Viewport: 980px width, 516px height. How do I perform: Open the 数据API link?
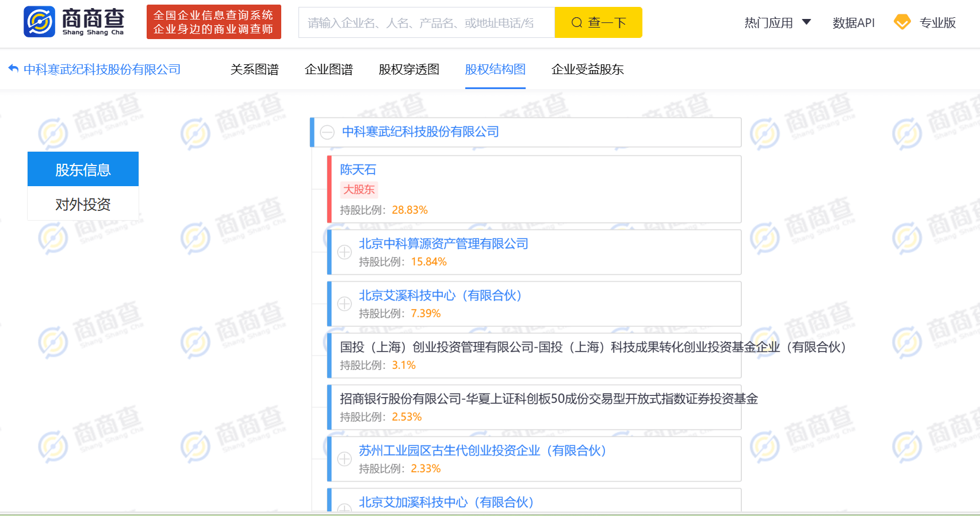(853, 22)
